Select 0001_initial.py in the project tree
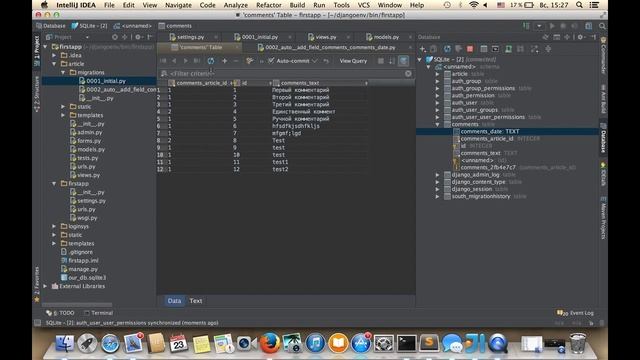 (x=106, y=81)
